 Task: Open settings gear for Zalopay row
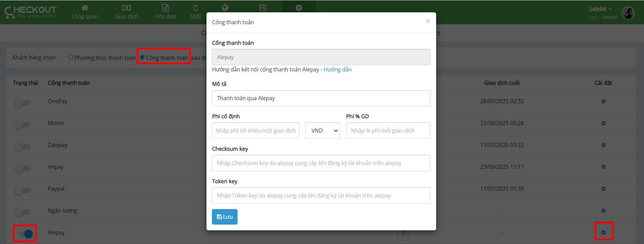603,145
